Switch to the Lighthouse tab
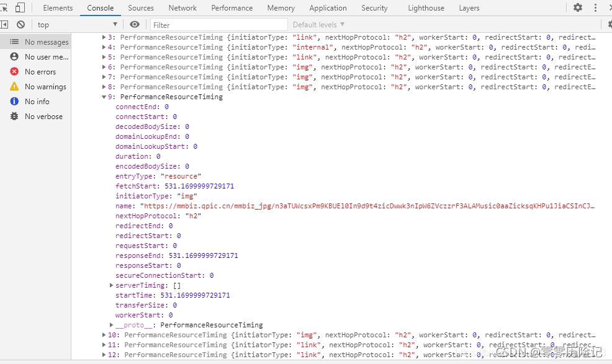612x364 pixels. [426, 8]
